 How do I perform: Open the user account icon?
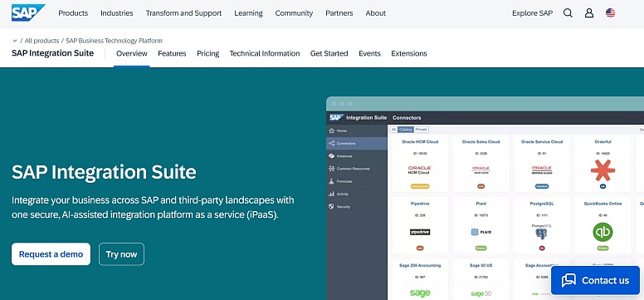[x=589, y=13]
